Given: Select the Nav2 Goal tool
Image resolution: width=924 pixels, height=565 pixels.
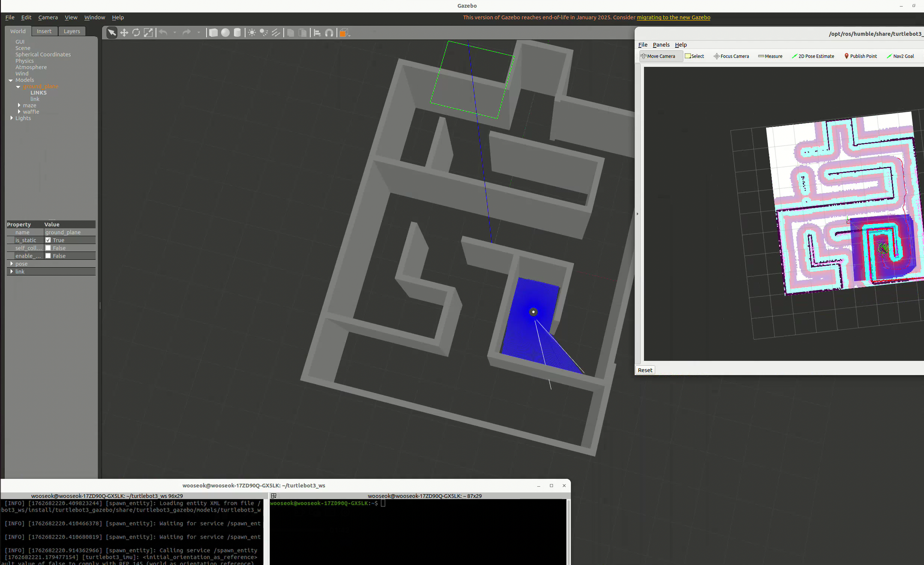Looking at the screenshot, I should point(900,56).
